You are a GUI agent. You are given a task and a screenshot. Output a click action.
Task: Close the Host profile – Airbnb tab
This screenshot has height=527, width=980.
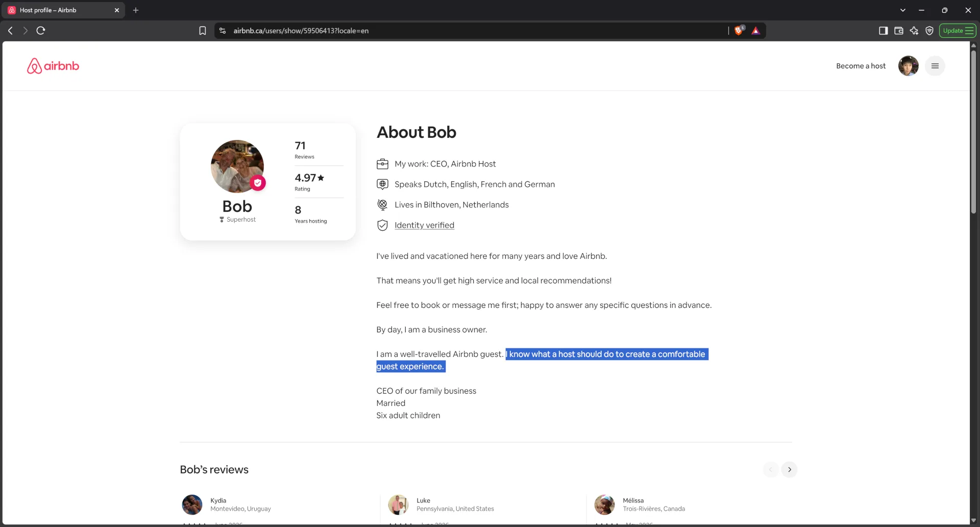click(117, 10)
